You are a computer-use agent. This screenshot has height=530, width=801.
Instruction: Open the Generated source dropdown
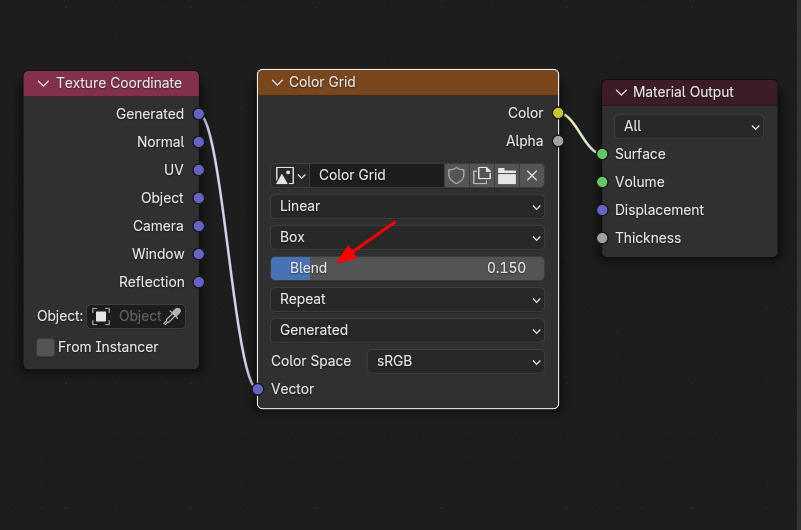[407, 330]
